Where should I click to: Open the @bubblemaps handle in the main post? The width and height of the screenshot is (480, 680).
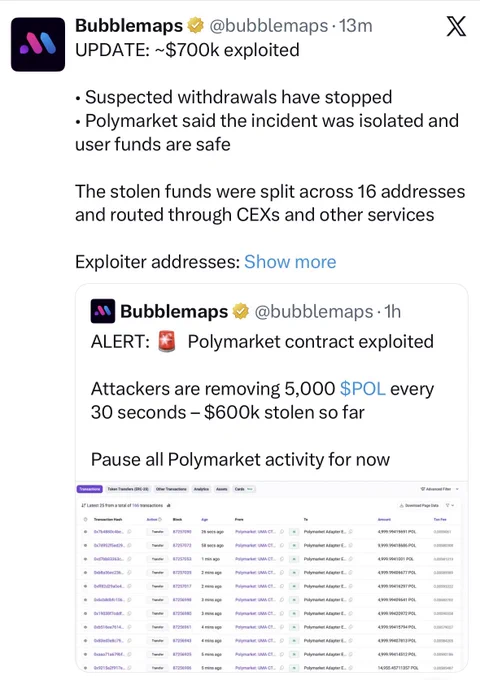268,26
